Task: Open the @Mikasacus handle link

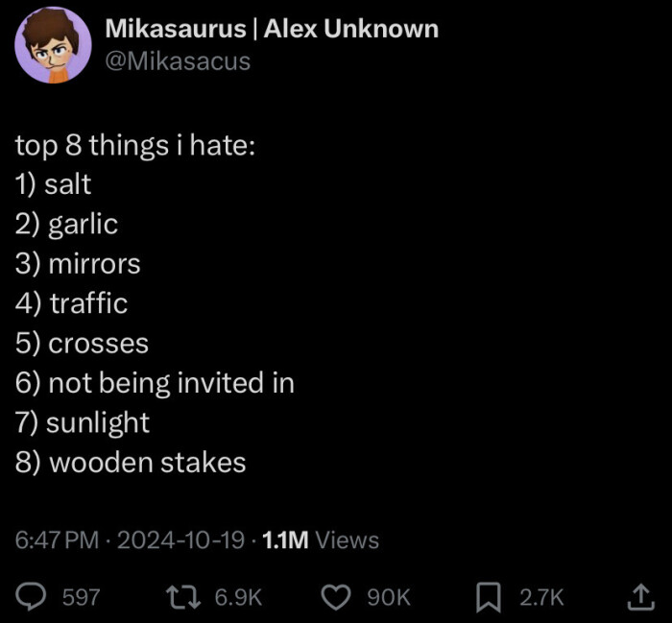Action: pos(177,61)
